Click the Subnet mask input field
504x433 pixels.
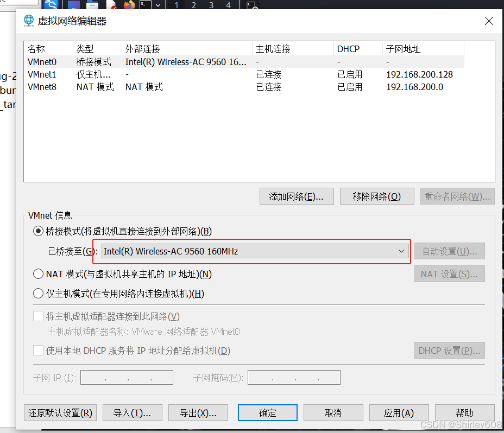pos(294,378)
